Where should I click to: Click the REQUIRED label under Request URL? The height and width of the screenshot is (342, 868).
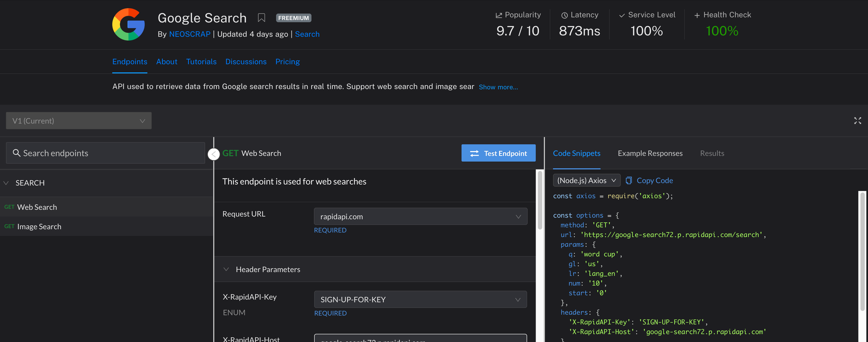click(x=330, y=230)
